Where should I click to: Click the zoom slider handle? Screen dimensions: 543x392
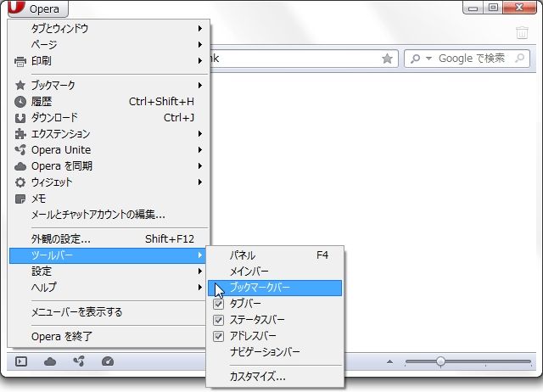pyautogui.click(x=440, y=361)
